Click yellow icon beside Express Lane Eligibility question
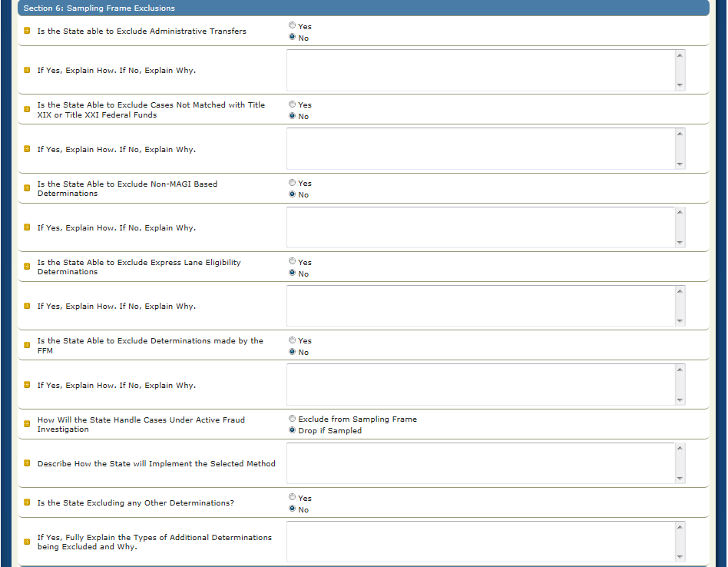This screenshot has height=567, width=728. point(28,267)
